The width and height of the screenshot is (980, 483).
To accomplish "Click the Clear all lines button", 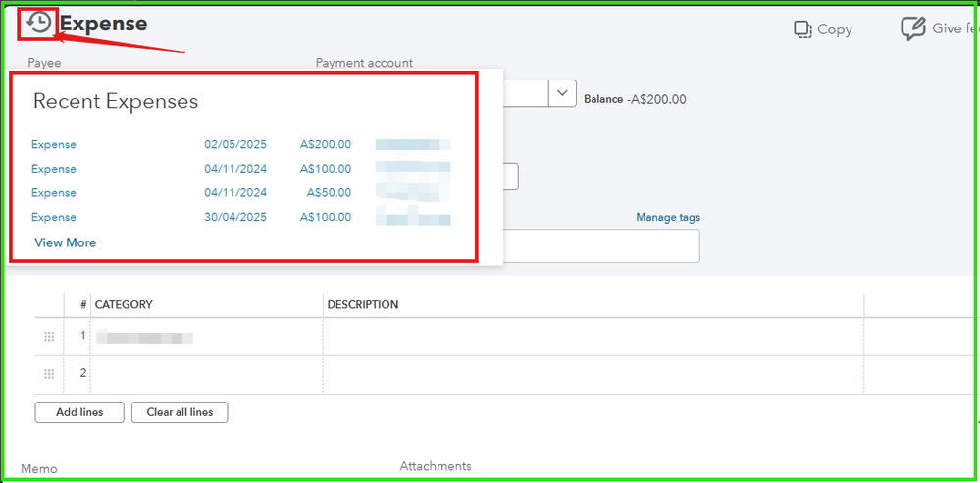I will tap(180, 412).
